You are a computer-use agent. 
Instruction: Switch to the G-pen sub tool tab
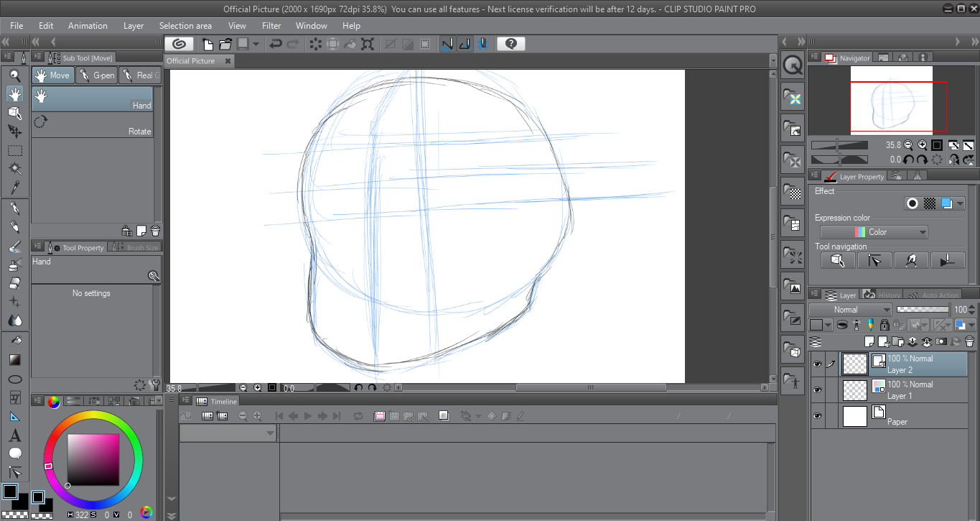[x=97, y=75]
